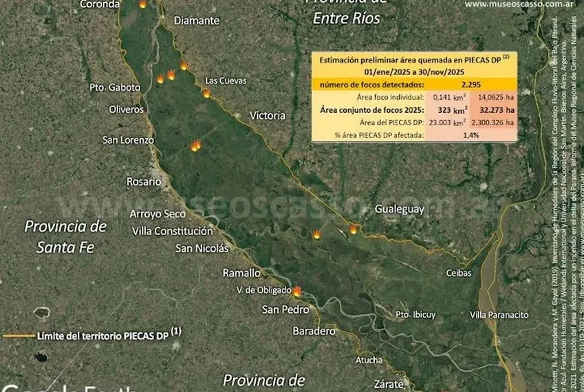Click the 'Villa Constitución' label
Image resolution: width=584 pixels, height=392 pixels.
pos(173,231)
